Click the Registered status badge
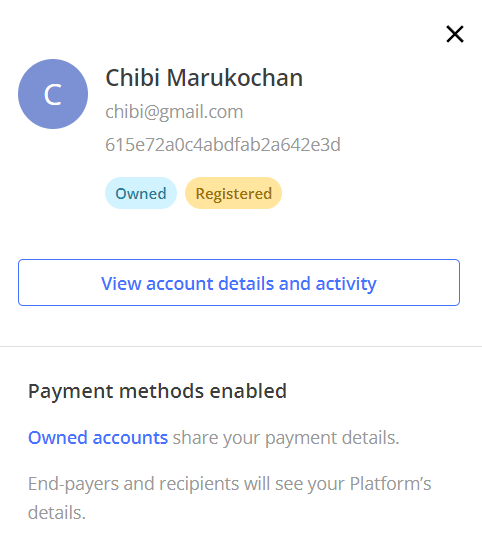This screenshot has height=559, width=482. coord(234,193)
